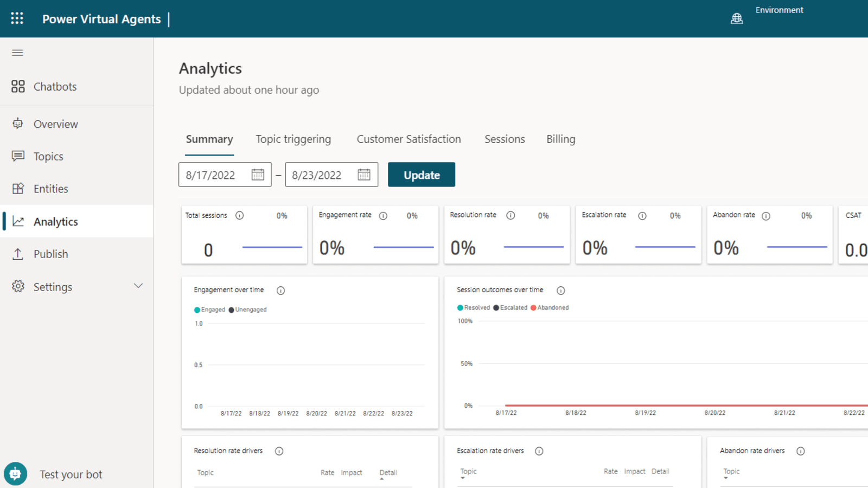Click Impact column in Escalation drivers
The width and height of the screenshot is (868, 488).
click(x=635, y=472)
